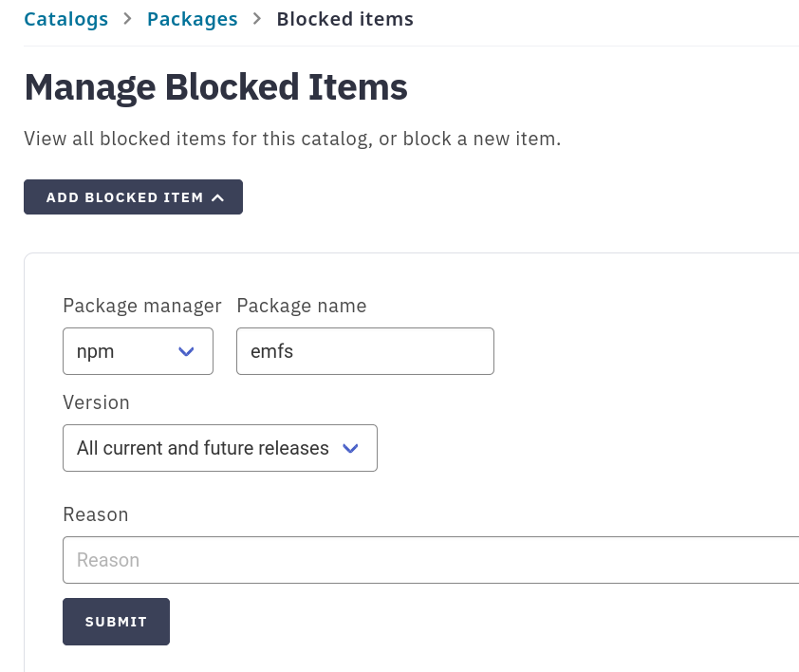Select the Blocked items breadcrumb entry

point(344,18)
